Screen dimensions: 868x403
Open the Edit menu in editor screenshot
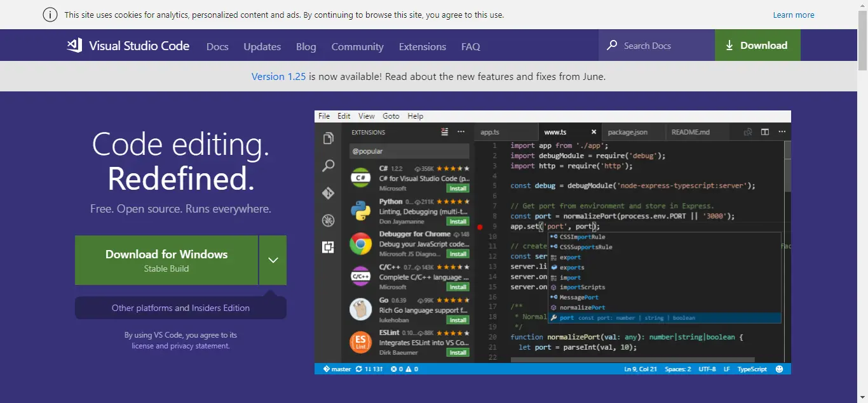click(344, 116)
